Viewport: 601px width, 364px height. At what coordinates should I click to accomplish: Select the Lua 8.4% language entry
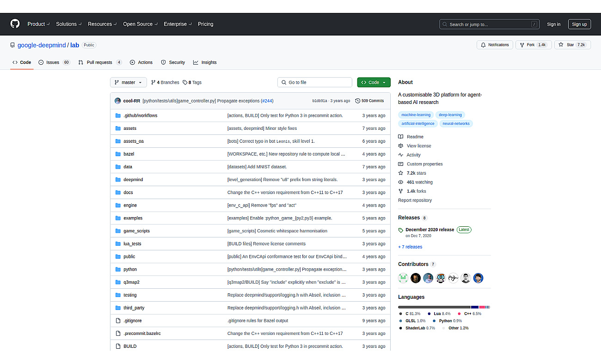(x=439, y=314)
